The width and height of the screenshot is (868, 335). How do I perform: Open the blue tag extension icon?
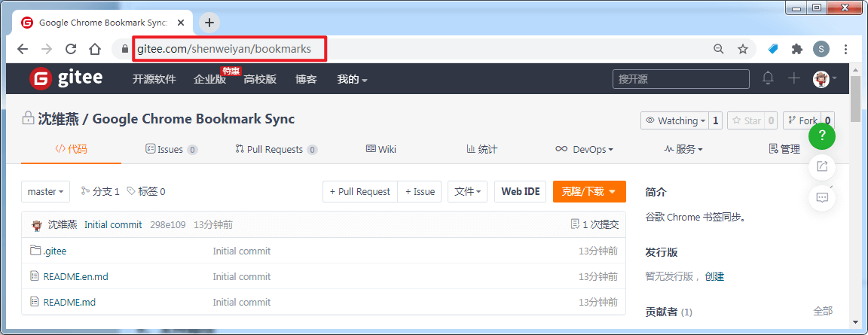tap(773, 49)
